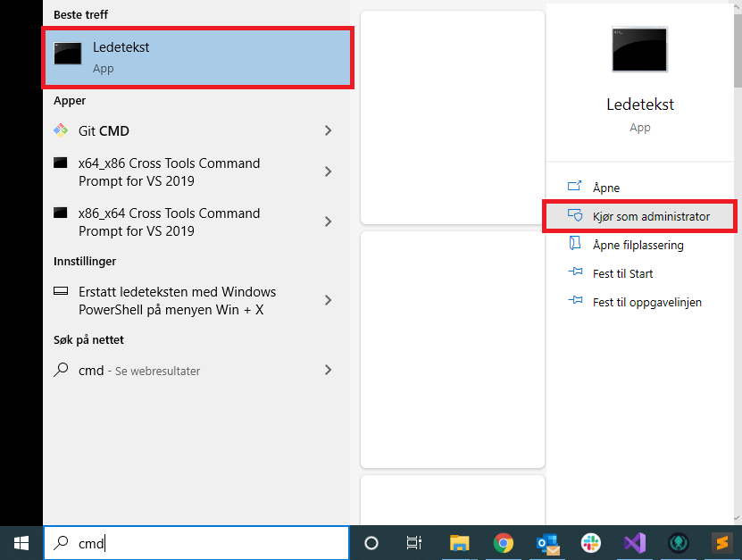Open Task View on taskbar
This screenshot has width=742, height=560.
point(414,543)
